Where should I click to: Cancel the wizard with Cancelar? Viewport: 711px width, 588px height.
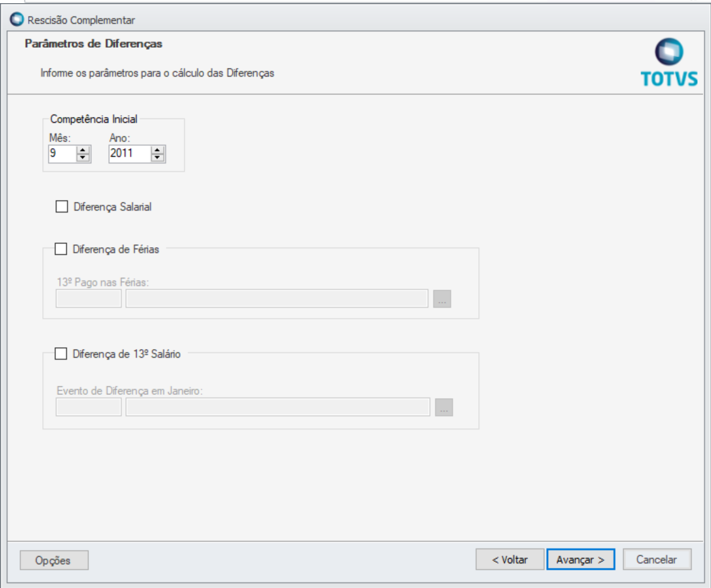pyautogui.click(x=656, y=560)
